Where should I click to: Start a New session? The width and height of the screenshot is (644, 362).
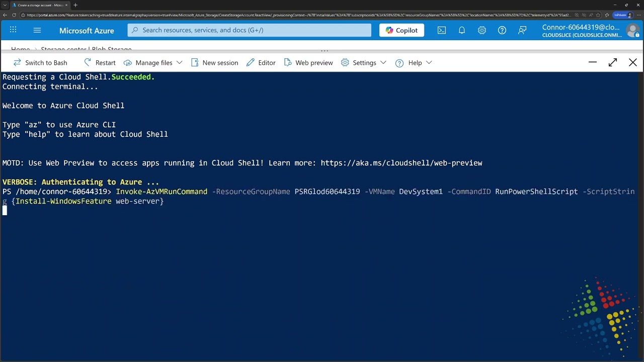(x=214, y=63)
